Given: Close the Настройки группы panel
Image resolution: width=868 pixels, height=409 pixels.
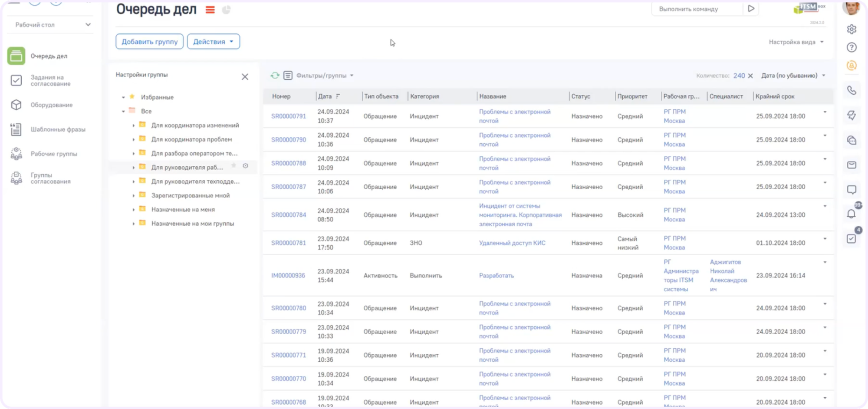Looking at the screenshot, I should tap(245, 77).
